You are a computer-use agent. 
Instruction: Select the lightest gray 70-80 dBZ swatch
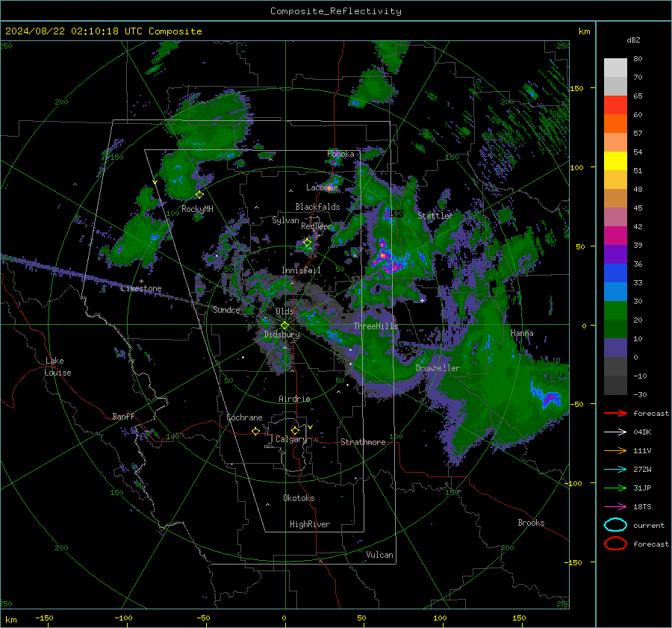pos(615,68)
